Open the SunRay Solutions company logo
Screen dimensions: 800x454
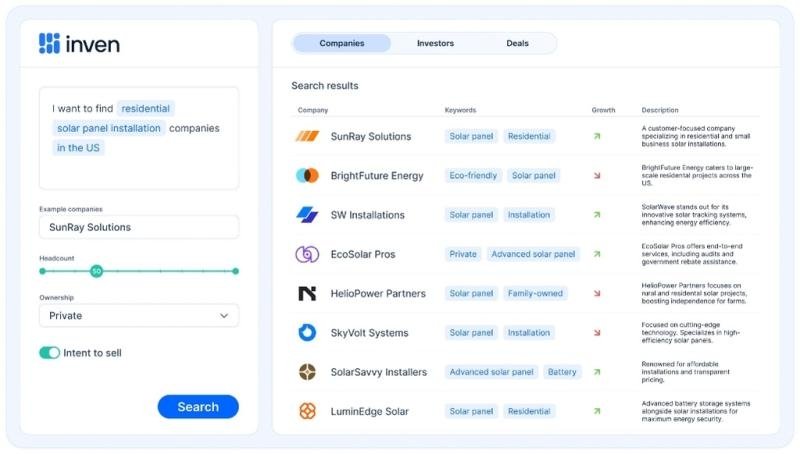point(307,136)
